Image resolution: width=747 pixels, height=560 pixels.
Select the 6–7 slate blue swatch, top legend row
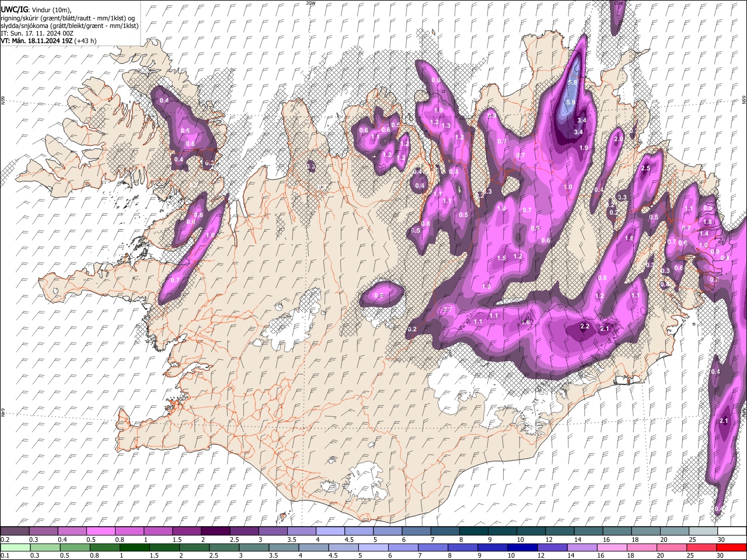coord(416,531)
